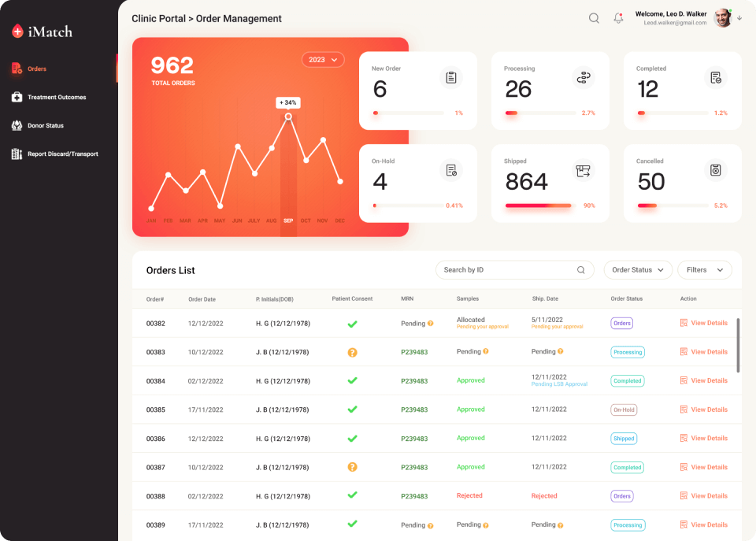Click Pending LSB Approval text for 00384
756x541 pixels.
point(559,384)
